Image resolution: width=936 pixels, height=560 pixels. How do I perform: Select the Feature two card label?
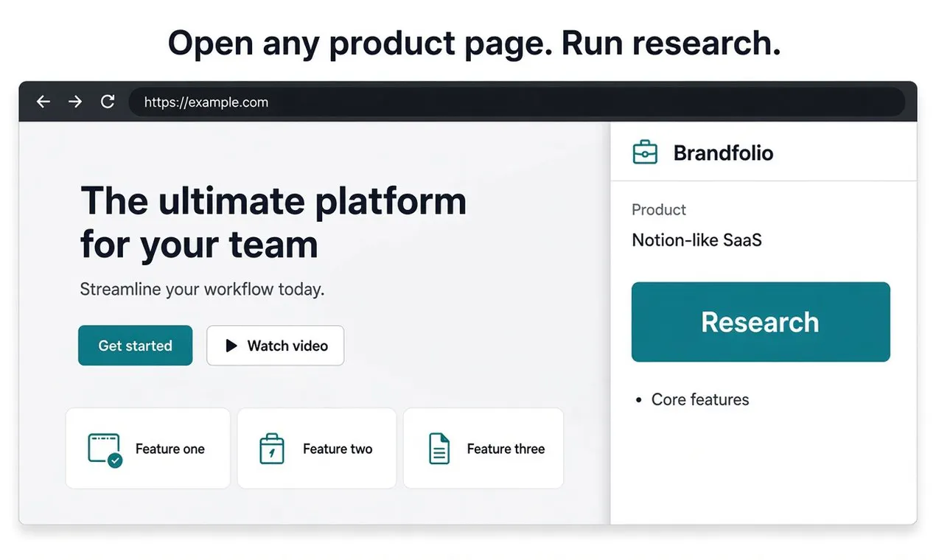pos(338,449)
